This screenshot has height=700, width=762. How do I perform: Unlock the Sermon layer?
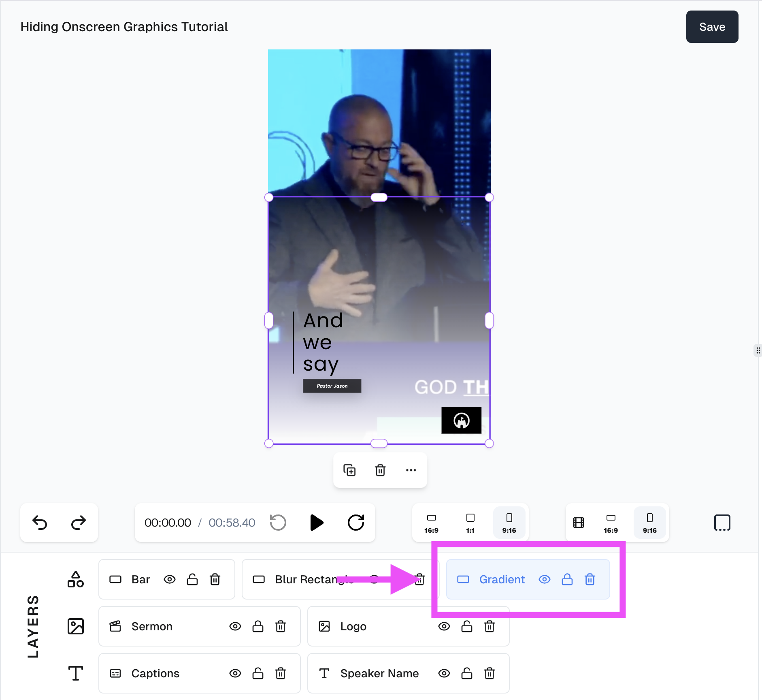[258, 626]
